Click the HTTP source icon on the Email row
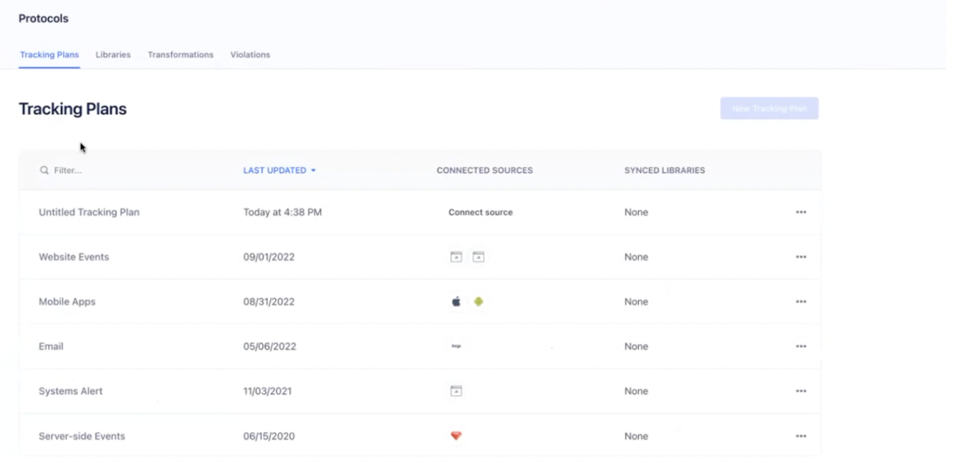Screen dimensions: 980x462 tap(456, 346)
